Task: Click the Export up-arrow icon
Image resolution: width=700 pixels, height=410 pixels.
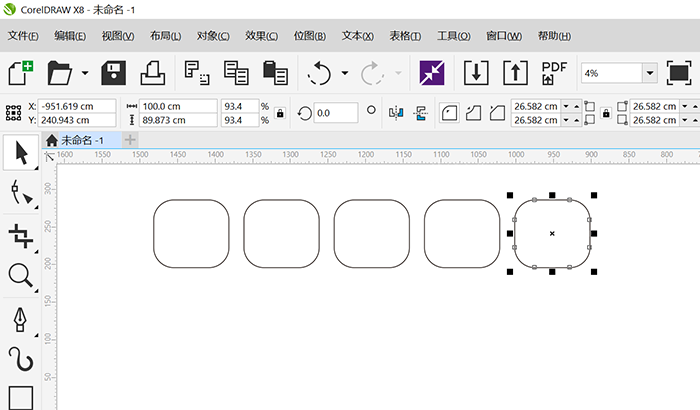Action: coord(514,73)
